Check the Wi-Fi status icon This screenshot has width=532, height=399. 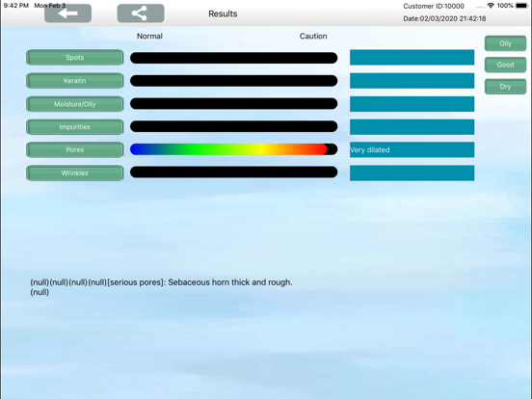pos(491,6)
